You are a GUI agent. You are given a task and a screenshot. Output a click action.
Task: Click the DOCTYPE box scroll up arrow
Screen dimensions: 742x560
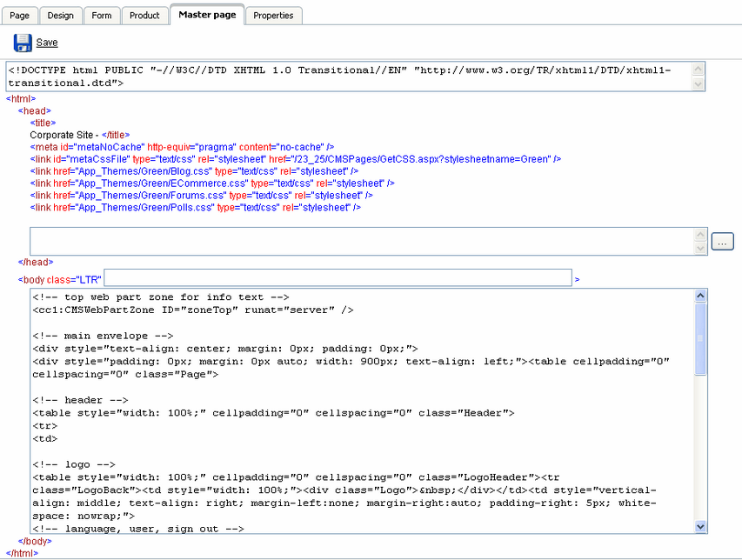[698, 69]
